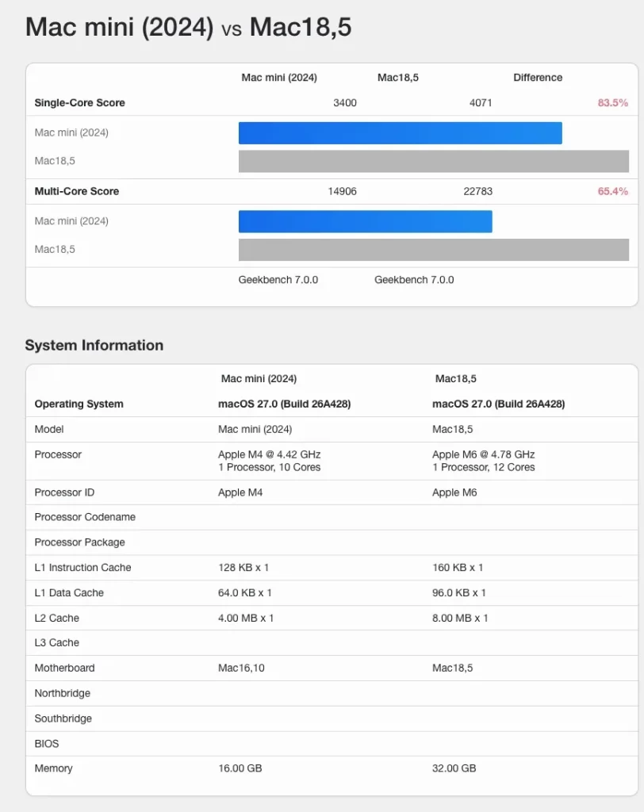Click the "Operating System" row label
This screenshot has width=644, height=812.
click(79, 404)
